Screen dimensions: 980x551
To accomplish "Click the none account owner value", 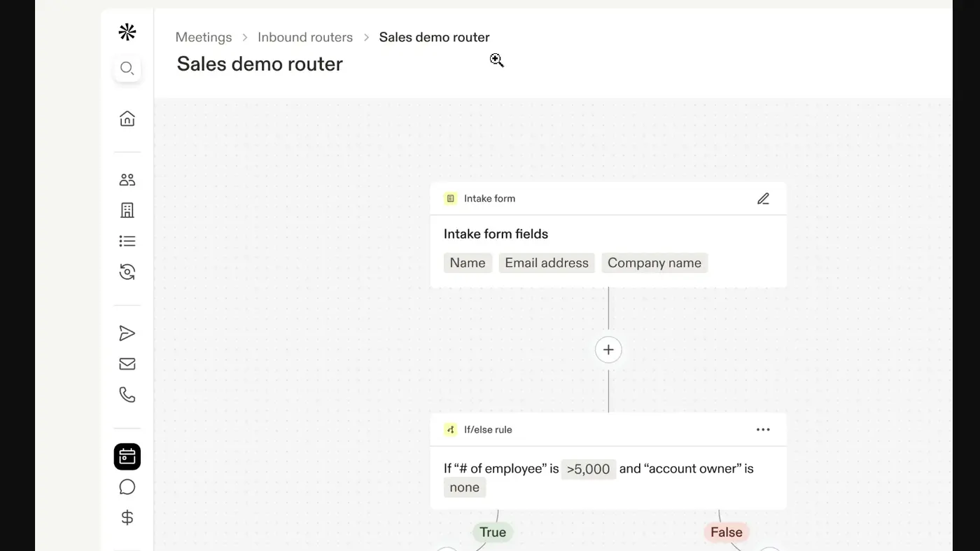I will [x=465, y=488].
